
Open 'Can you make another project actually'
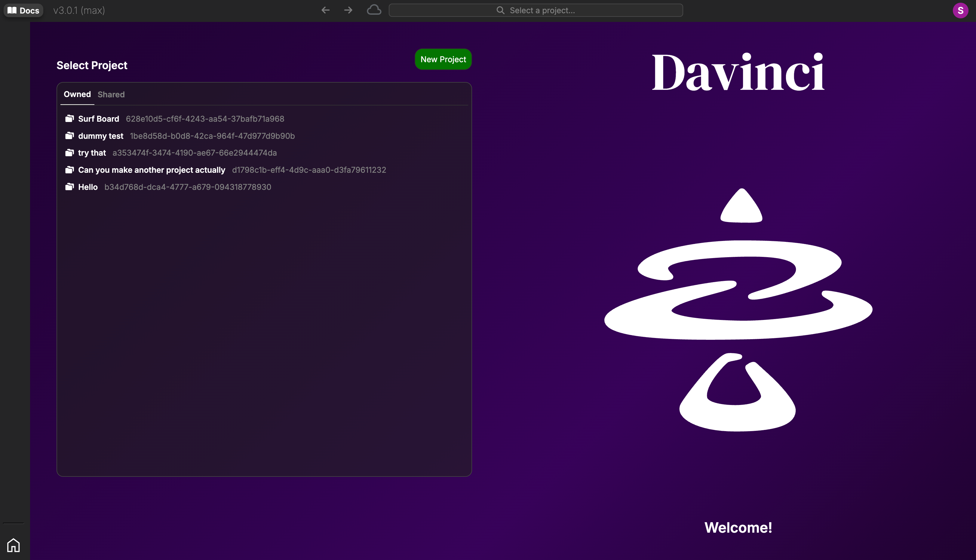tap(152, 170)
